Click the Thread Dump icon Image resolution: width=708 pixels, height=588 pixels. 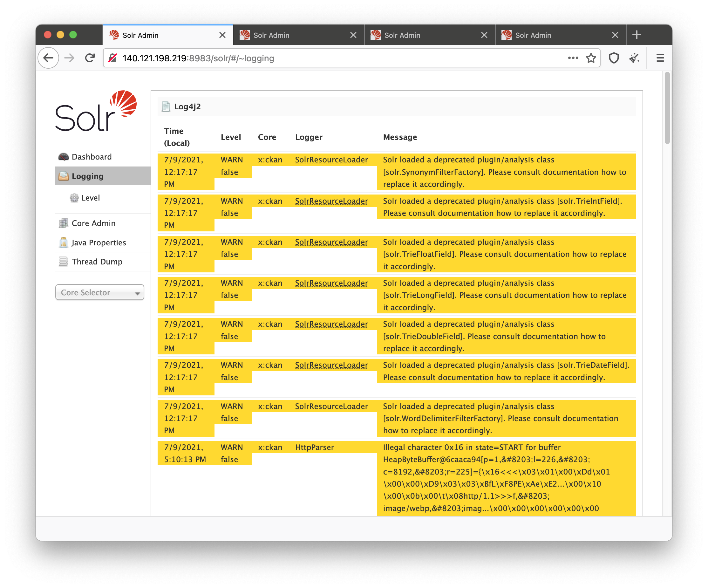pyautogui.click(x=63, y=262)
